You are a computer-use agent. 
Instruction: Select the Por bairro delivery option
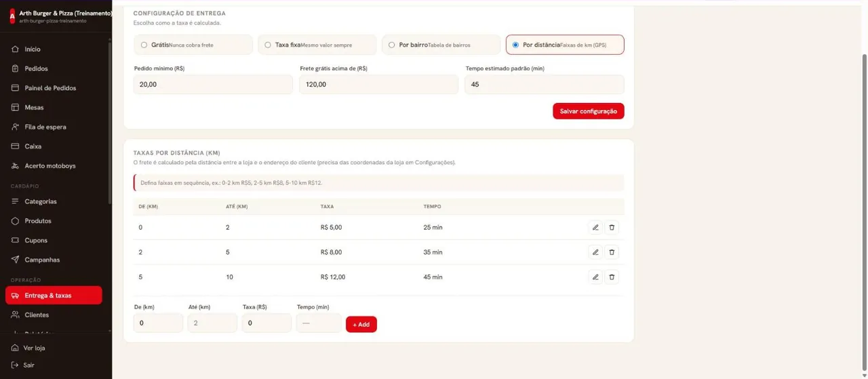(441, 45)
